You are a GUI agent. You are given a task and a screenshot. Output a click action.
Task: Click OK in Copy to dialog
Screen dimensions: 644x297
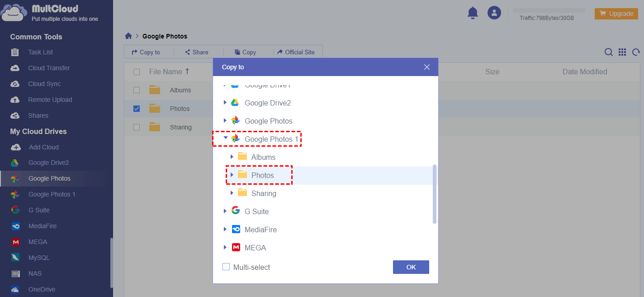(x=411, y=267)
